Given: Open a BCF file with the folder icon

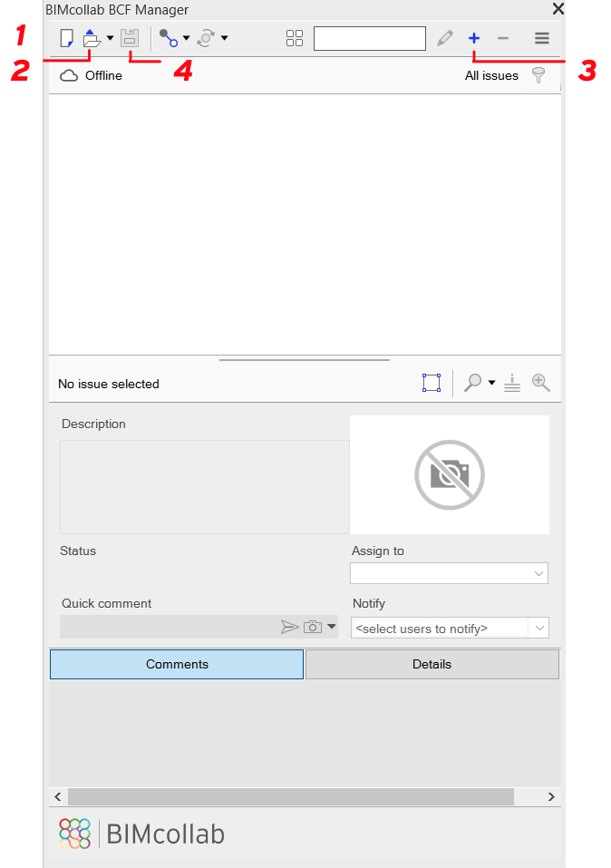Looking at the screenshot, I should click(x=92, y=38).
